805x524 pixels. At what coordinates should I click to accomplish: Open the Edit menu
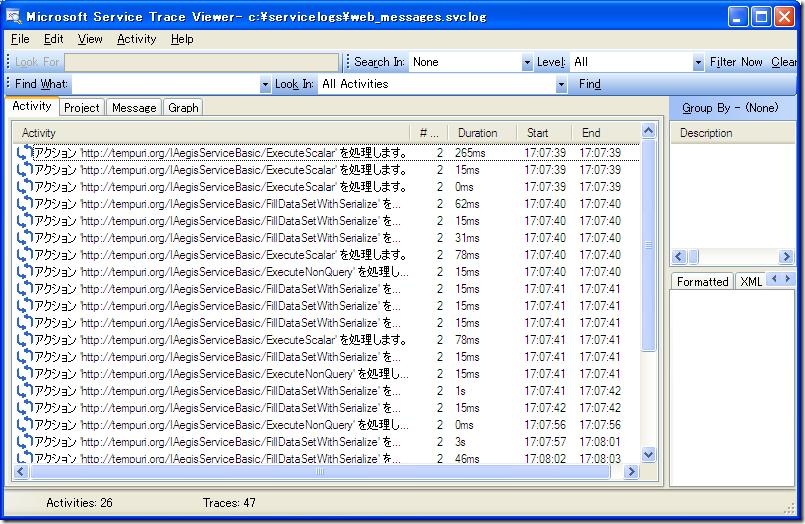point(53,39)
